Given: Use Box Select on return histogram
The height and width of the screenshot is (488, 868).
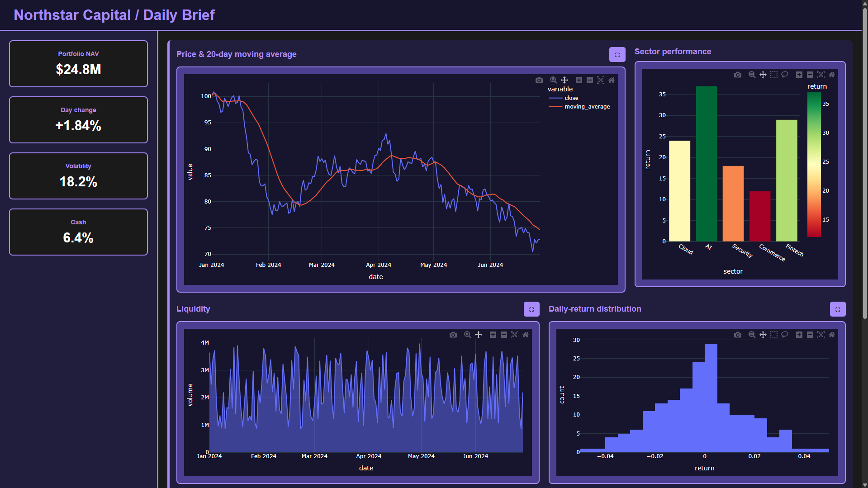Looking at the screenshot, I should [x=774, y=335].
